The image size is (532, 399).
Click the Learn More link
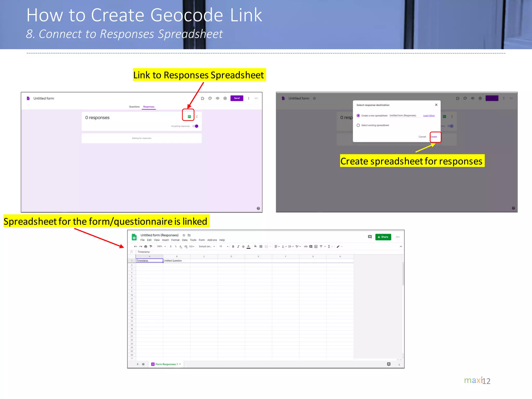coord(429,116)
